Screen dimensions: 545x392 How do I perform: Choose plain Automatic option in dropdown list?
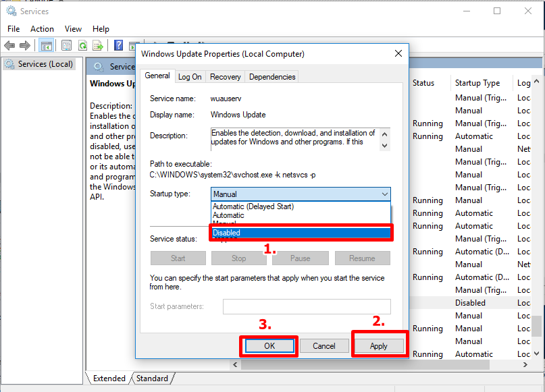301,215
